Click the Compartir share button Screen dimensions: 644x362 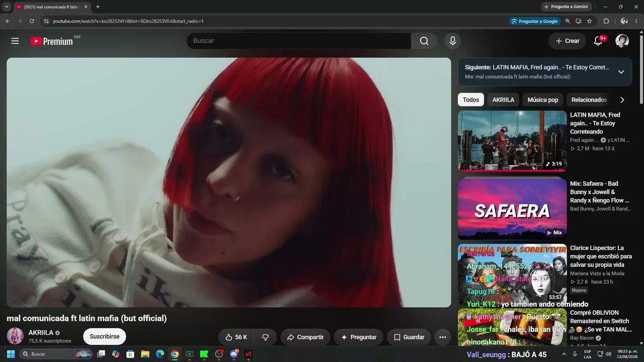click(305, 337)
